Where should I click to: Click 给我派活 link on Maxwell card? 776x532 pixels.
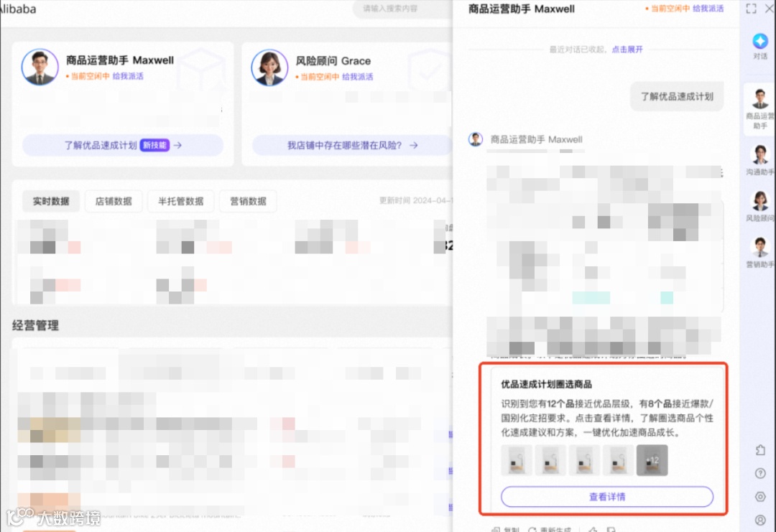coord(128,76)
